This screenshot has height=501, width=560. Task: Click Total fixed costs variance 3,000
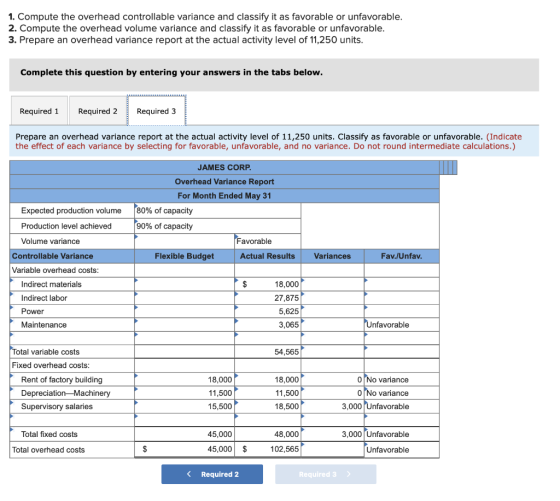coord(332,434)
